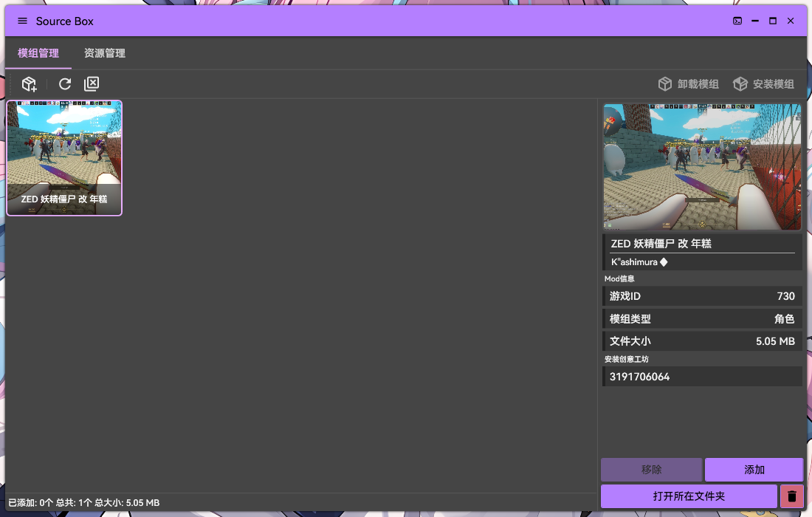Click the 游戏ID row showing 730

(702, 296)
